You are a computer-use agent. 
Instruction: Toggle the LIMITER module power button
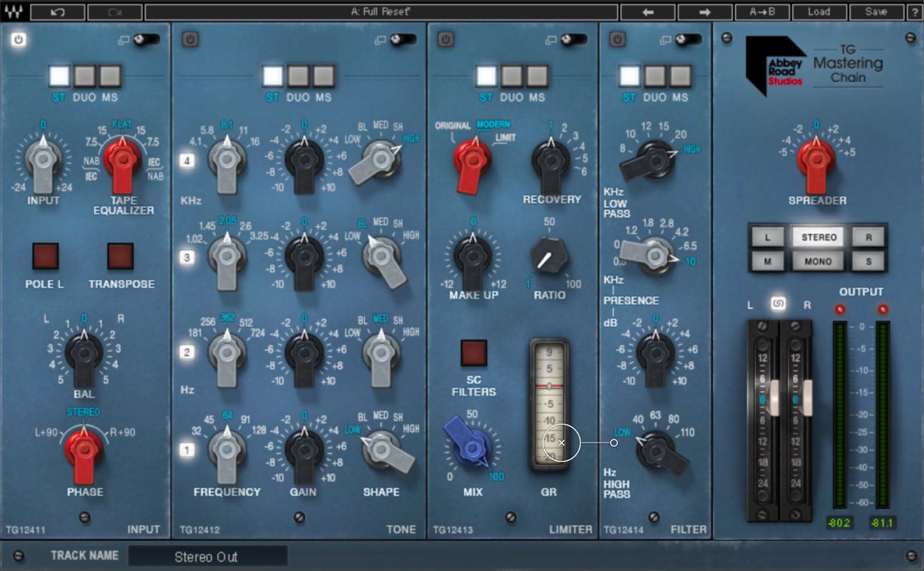[x=445, y=40]
